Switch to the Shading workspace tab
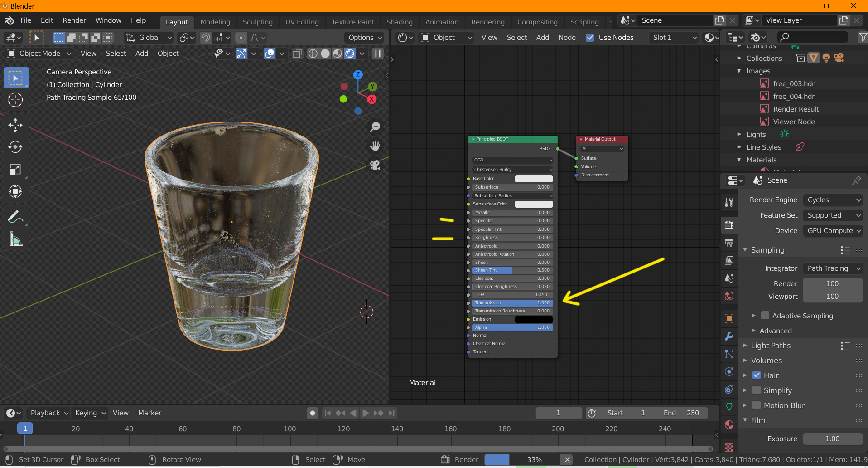868x468 pixels. tap(399, 22)
